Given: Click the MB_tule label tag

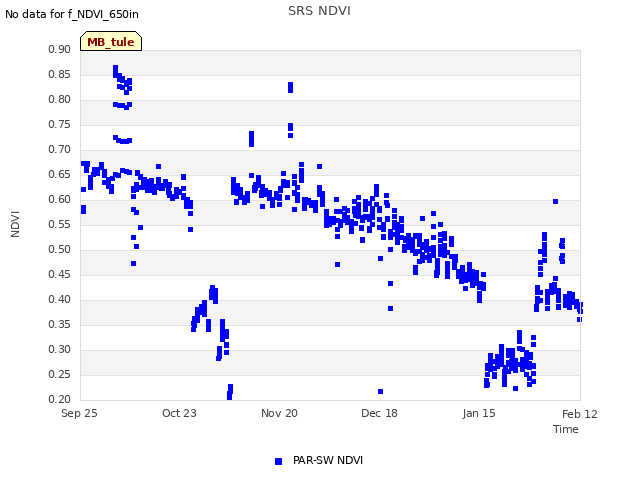Looking at the screenshot, I should click(111, 41).
